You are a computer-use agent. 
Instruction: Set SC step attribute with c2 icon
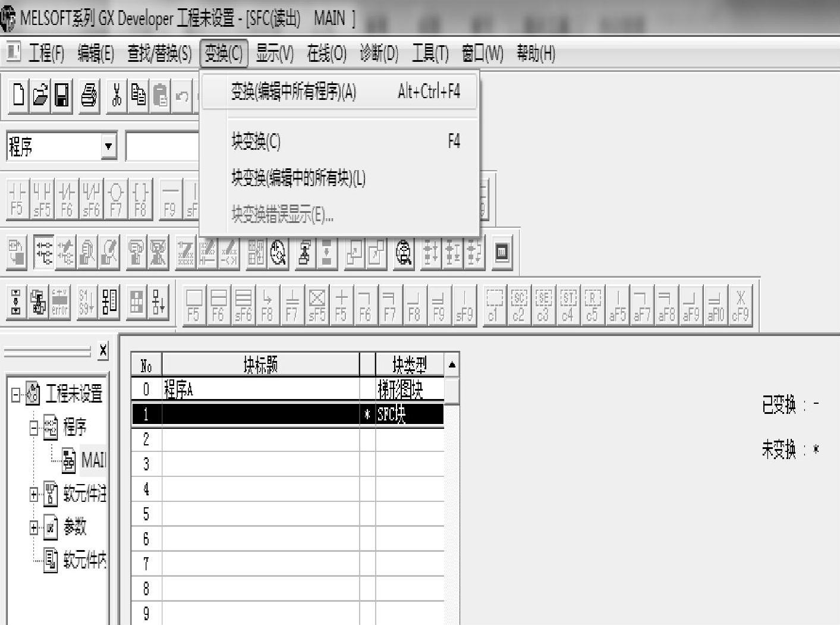[x=518, y=305]
